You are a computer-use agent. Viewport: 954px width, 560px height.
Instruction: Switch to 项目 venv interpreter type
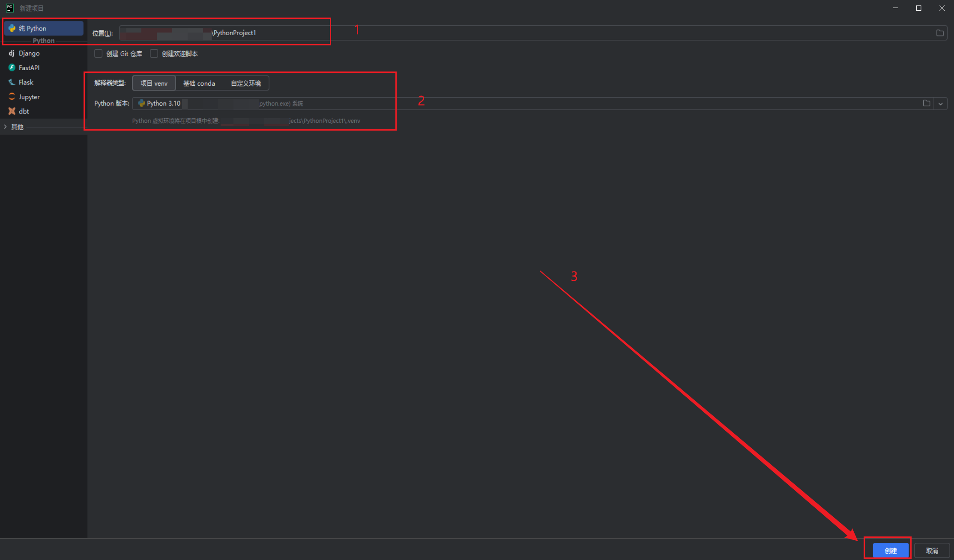coord(154,83)
